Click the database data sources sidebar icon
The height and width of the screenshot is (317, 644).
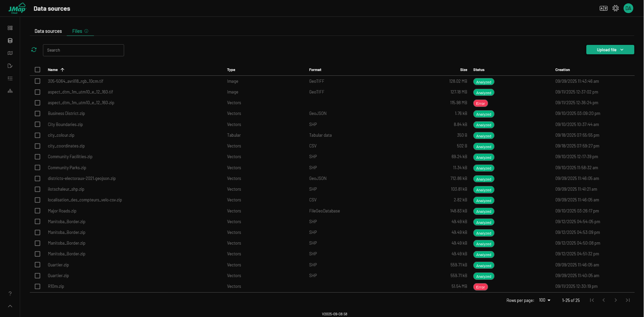pyautogui.click(x=10, y=41)
